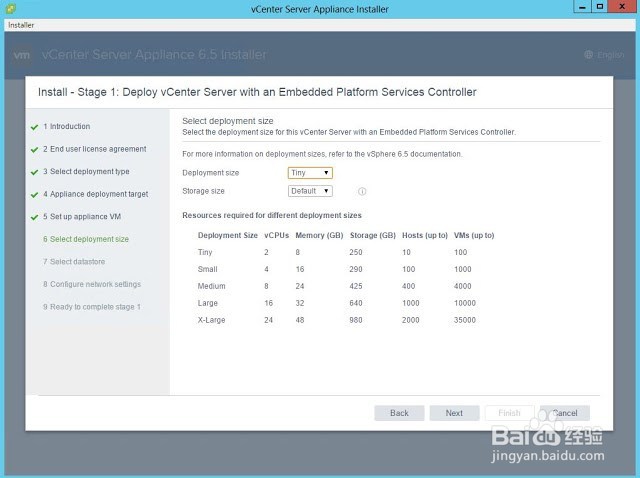Click the Storage size field label
This screenshot has width=640, height=478.
203,191
